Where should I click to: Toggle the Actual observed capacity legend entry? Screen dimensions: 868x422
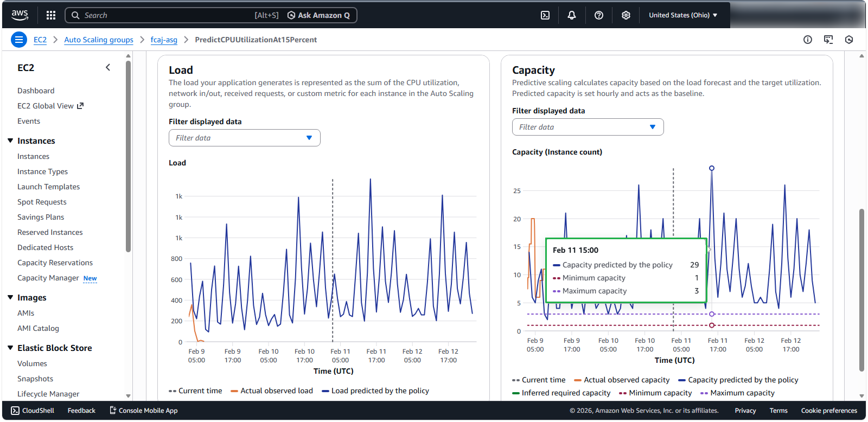pyautogui.click(x=622, y=380)
